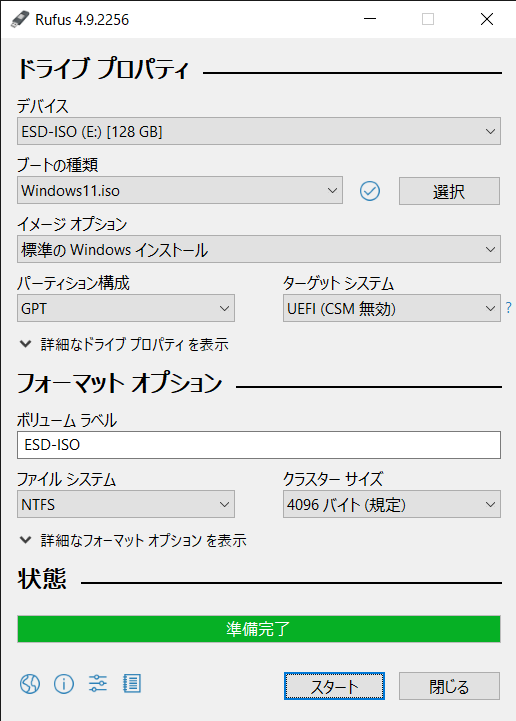Open the 4096 バイト cluster size dropdown
The height and width of the screenshot is (721, 516).
[392, 504]
